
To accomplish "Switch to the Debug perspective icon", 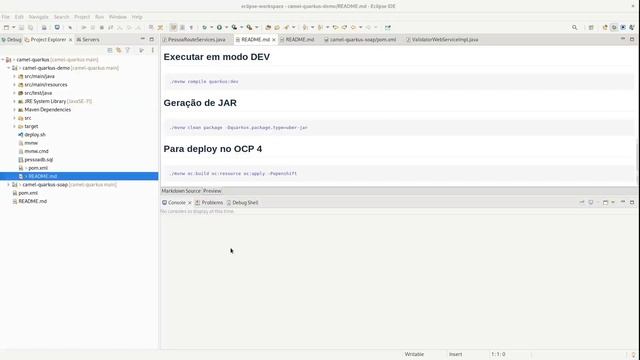I will point(614,27).
